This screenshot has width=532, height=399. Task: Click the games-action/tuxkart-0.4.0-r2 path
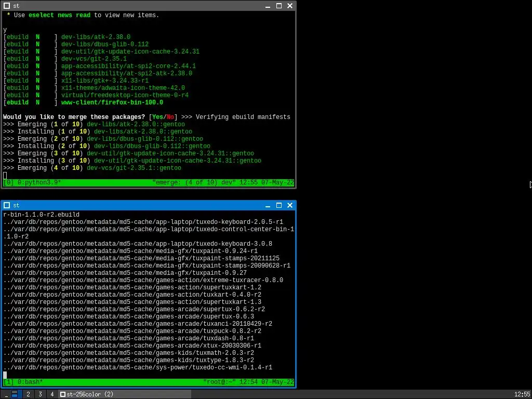(x=132, y=295)
